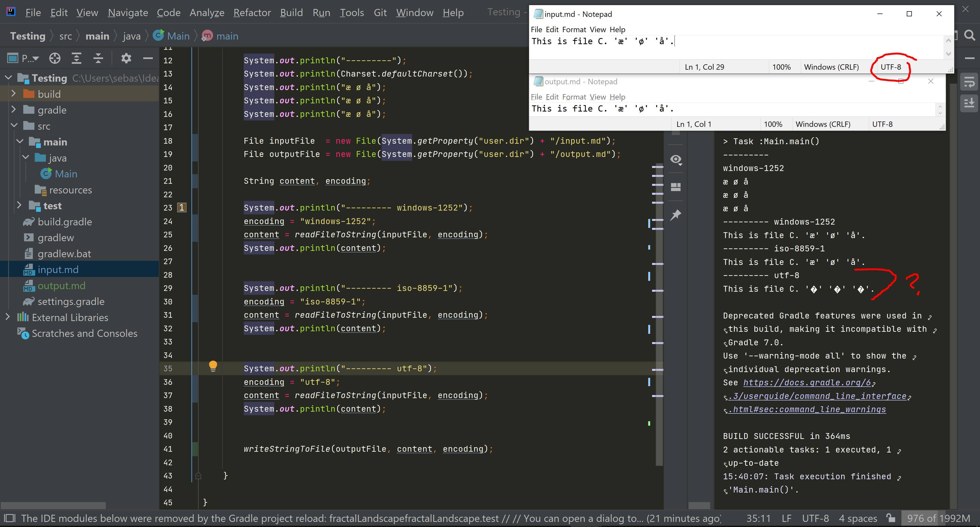Open the eye view options dropdown
Viewport: 980px width, 527px height.
point(676,160)
